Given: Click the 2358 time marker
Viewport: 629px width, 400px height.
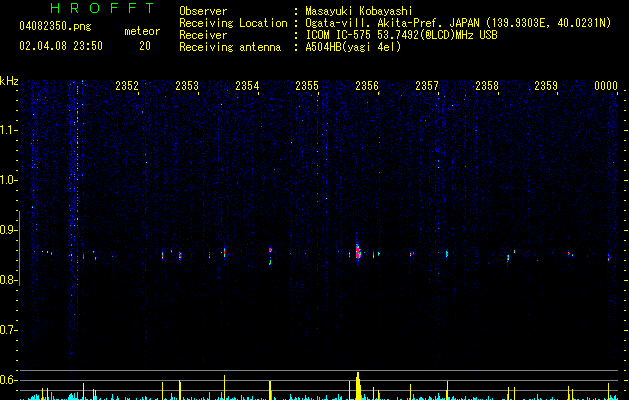Looking at the screenshot, I should (487, 86).
